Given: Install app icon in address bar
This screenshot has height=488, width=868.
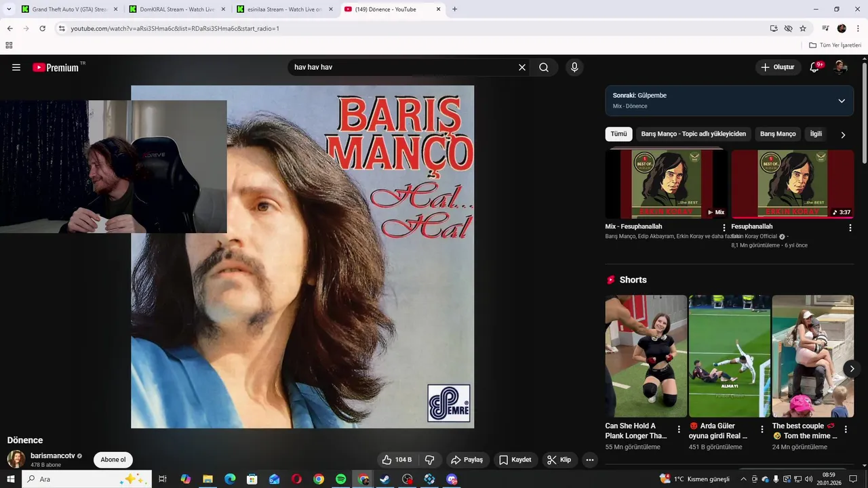Looking at the screenshot, I should pos(774,28).
